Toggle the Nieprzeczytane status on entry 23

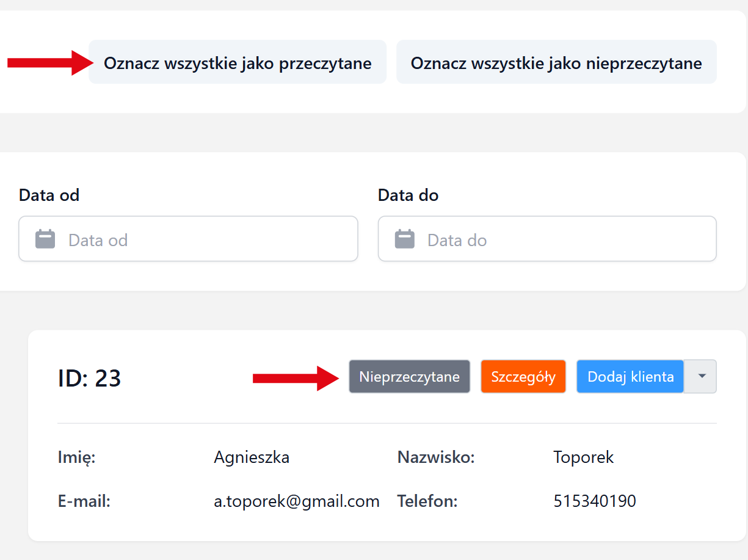(409, 377)
